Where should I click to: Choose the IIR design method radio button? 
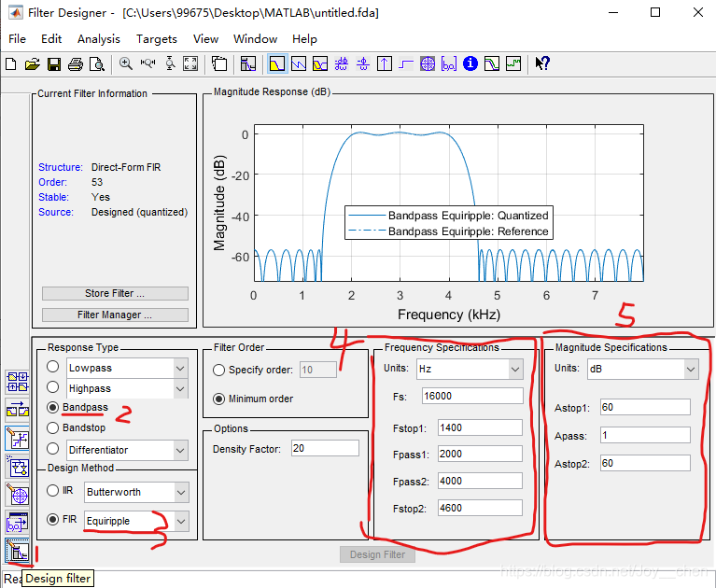point(53,491)
